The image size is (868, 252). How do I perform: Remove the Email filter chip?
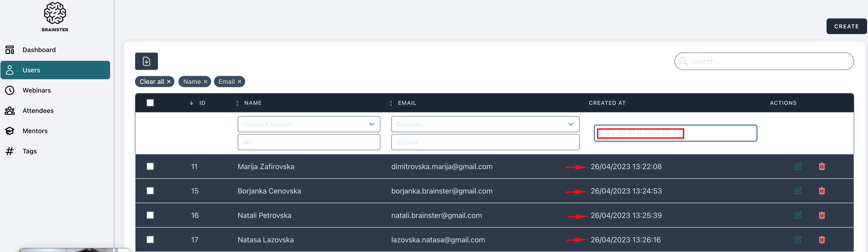point(240,82)
